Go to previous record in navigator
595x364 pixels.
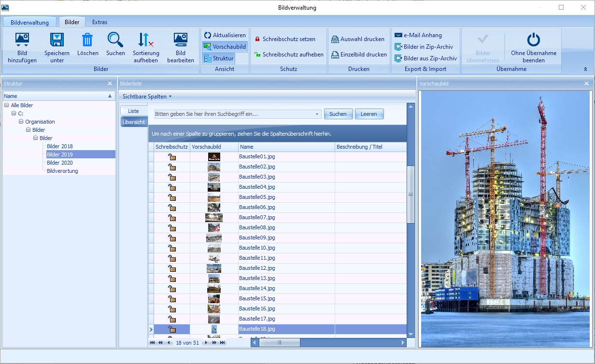(169, 343)
